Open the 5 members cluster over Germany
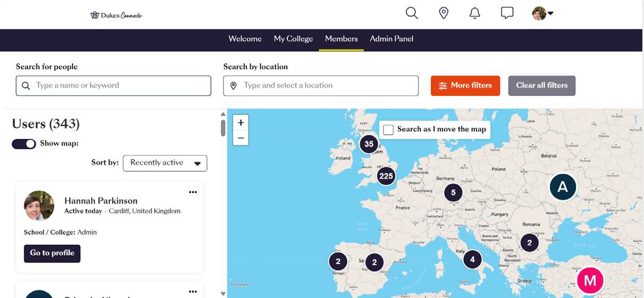Image resolution: width=644 pixels, height=298 pixels. coord(453,193)
